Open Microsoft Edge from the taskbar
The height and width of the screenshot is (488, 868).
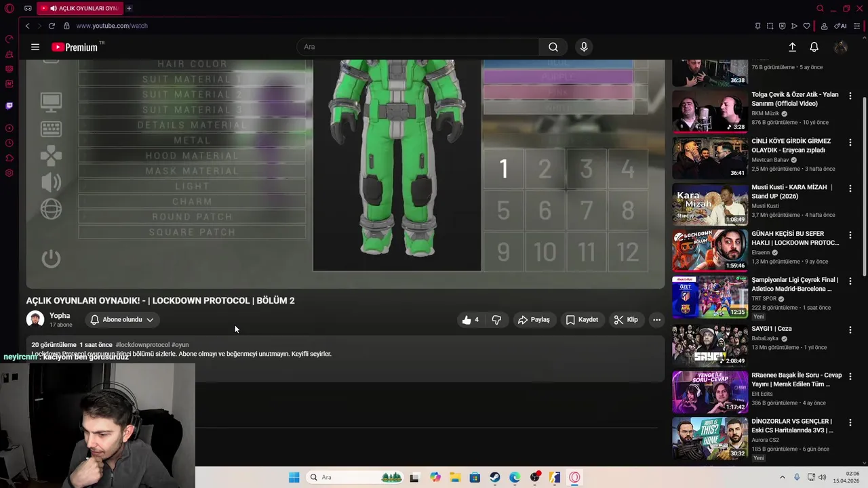515,477
